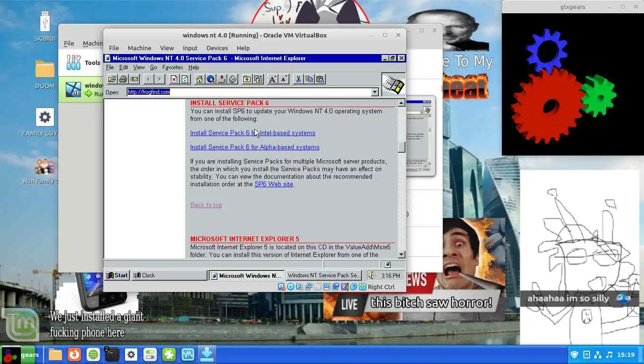Click the network indicator in VirtualBox status bar
Viewport: 644px width, 364px height.
308,287
